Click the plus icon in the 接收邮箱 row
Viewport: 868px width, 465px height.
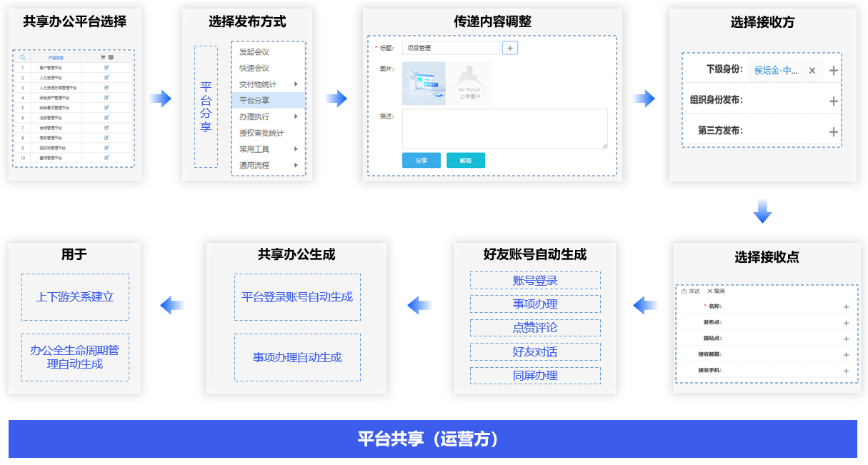(846, 355)
